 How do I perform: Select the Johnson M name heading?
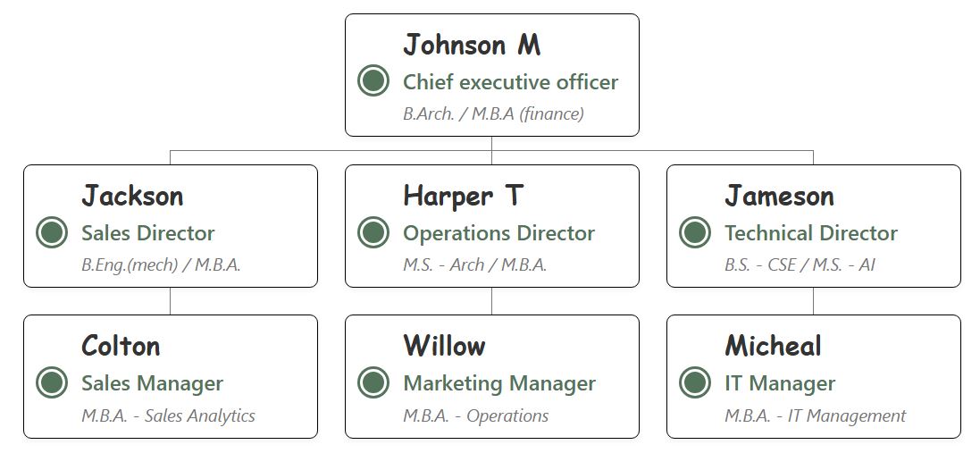tap(472, 44)
